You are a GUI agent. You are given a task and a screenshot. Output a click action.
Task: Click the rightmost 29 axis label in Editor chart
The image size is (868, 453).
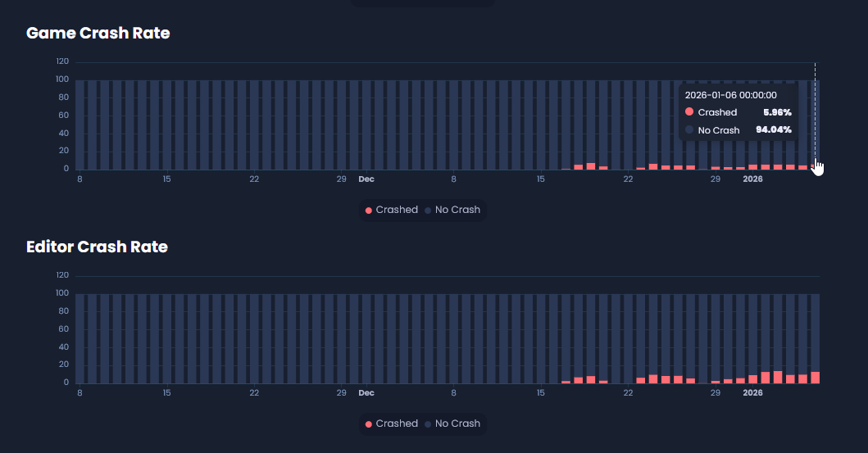click(715, 393)
